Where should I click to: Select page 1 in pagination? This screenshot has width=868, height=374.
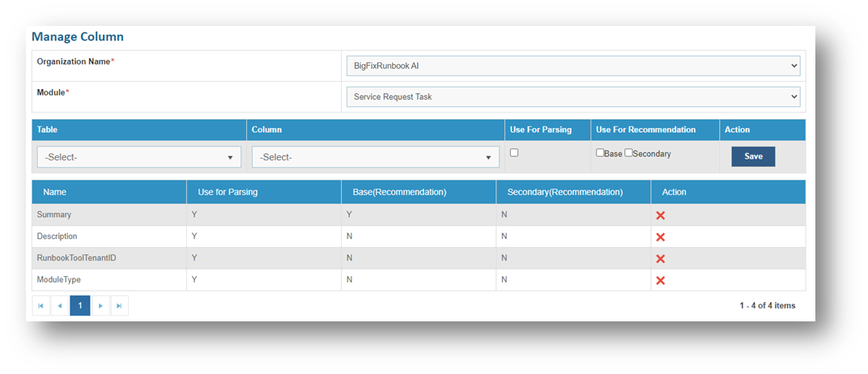(79, 306)
